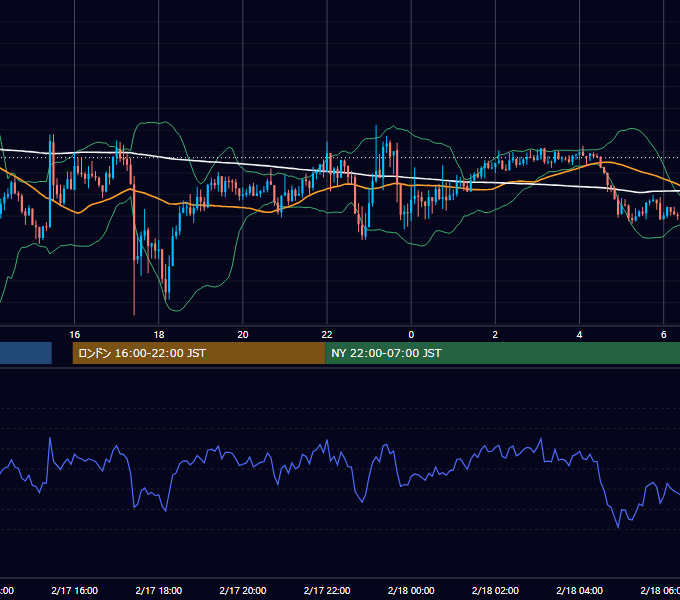Click the ロンドン 16:00-22:00 JST session bar
Image resolution: width=680 pixels, height=600 pixels.
point(199,353)
